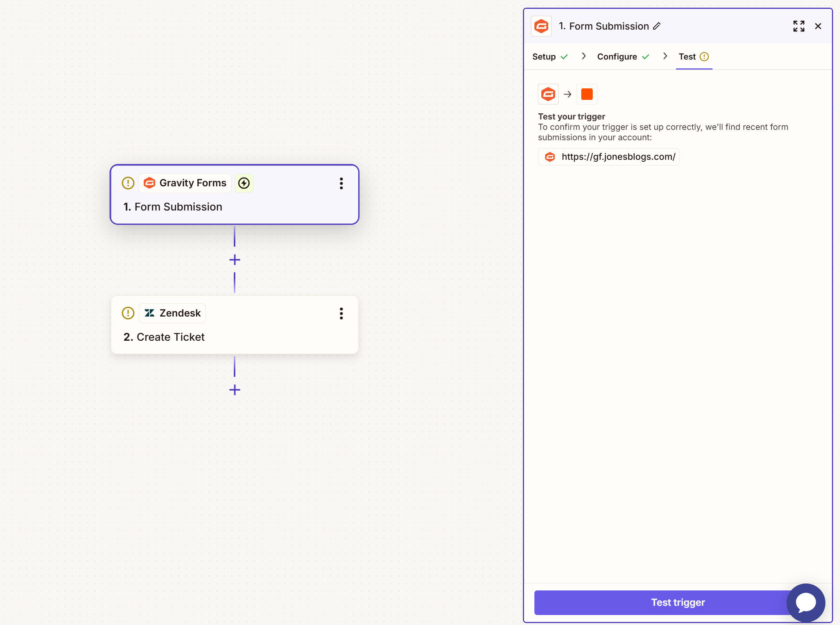Click the Gravity Forms app badge

pyautogui.click(x=185, y=183)
